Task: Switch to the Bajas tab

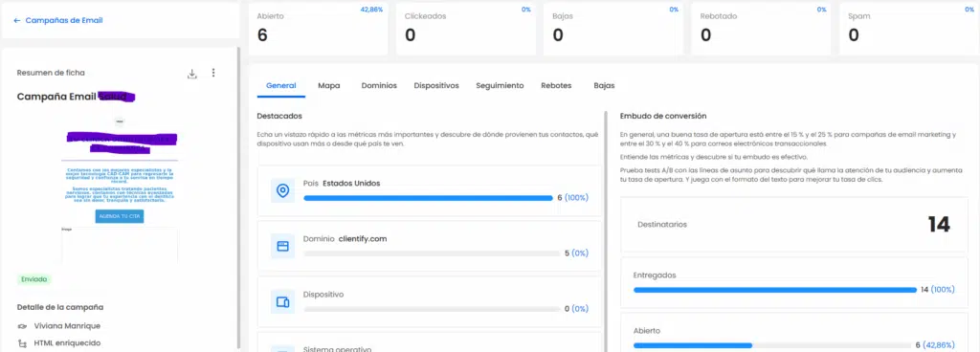Action: pyautogui.click(x=604, y=85)
